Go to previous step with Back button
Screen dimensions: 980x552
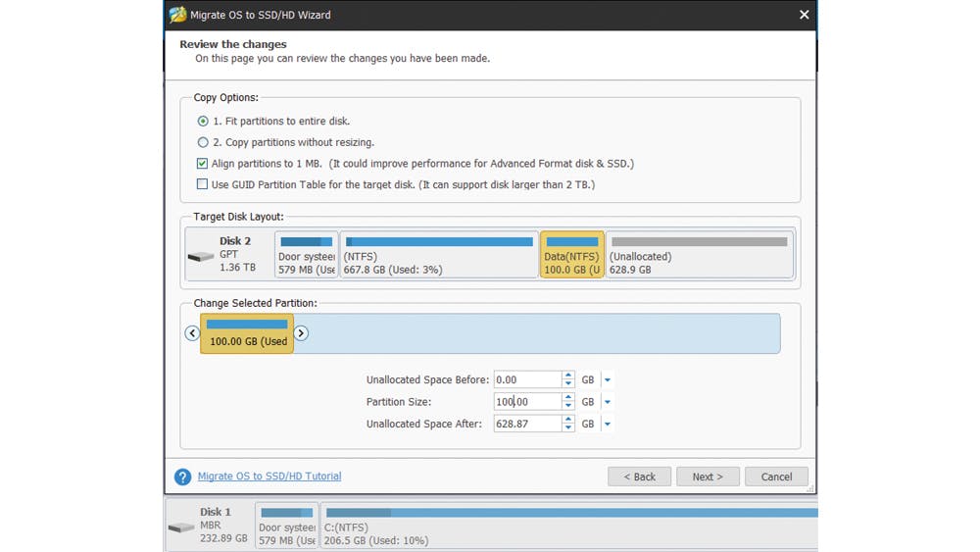point(639,477)
